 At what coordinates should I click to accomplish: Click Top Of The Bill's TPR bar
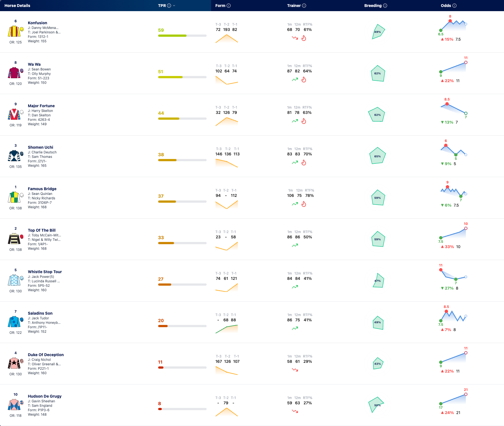coord(182,243)
